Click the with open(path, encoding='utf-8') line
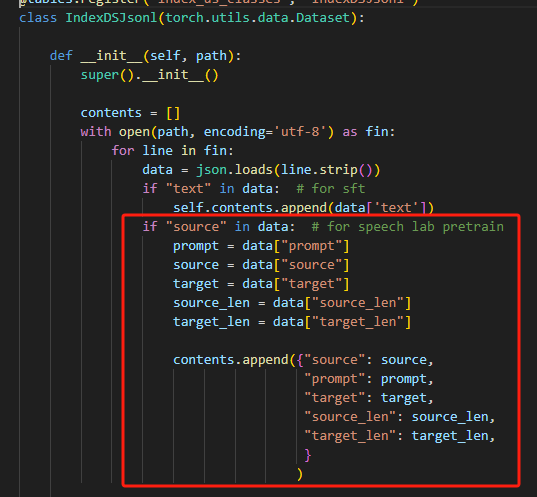537x497 pixels. click(x=238, y=132)
